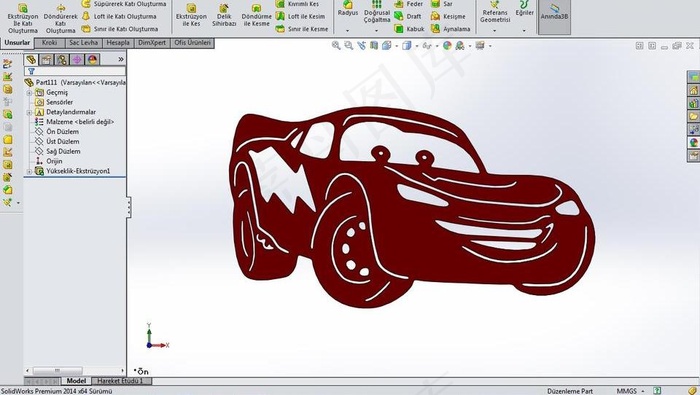Pick the Sınır ile Kesme command

pos(302,29)
